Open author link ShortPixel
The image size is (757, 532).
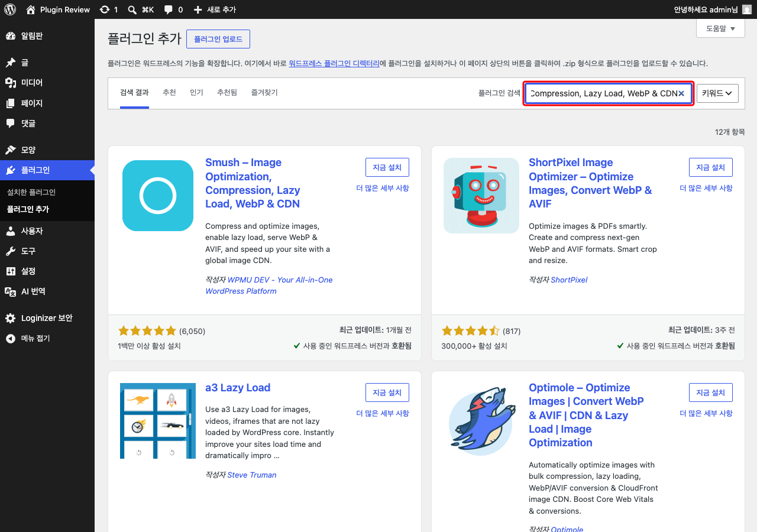(569, 280)
